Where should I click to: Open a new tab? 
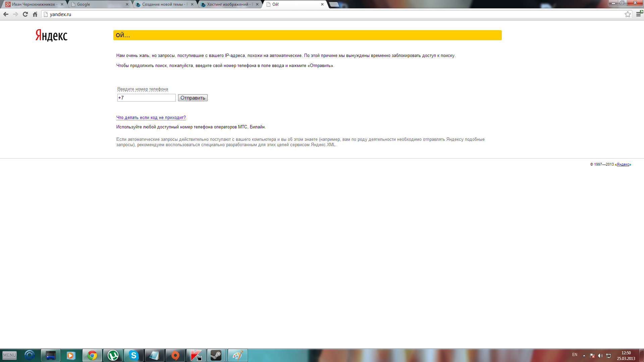point(334,4)
